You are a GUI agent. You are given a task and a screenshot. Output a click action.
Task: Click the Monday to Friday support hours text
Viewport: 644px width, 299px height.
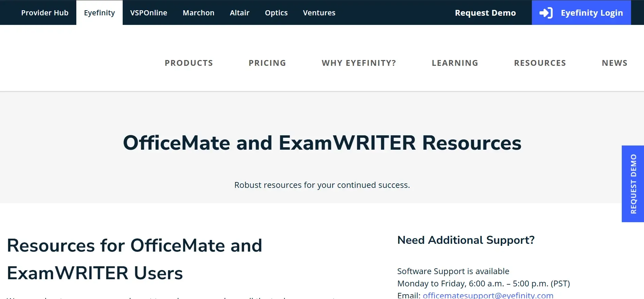coord(484,283)
